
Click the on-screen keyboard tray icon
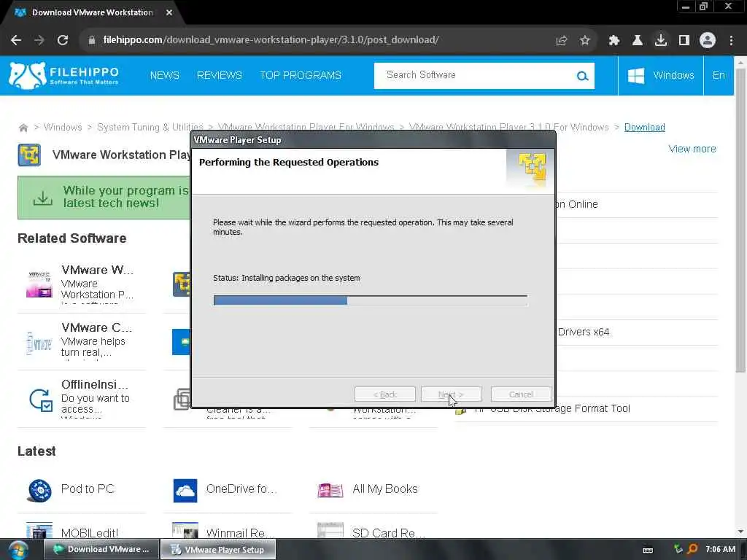coord(648,550)
